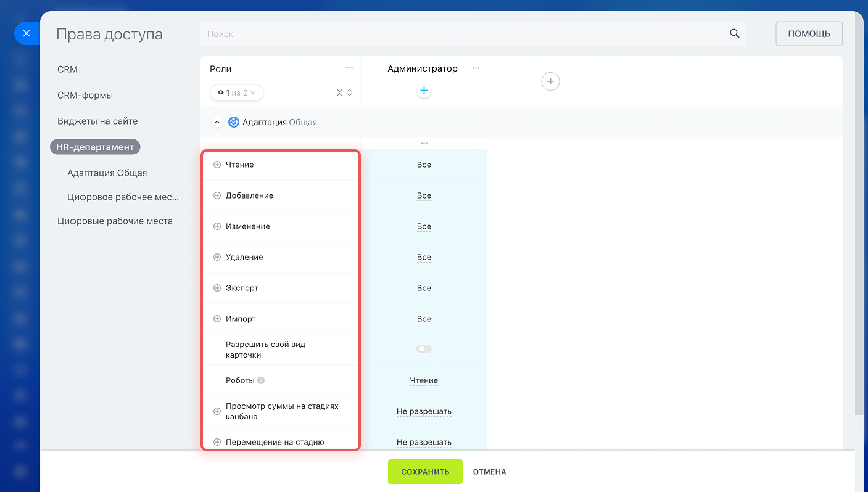Viewport: 868px width, 492px height.
Task: Click the blue plus under Администратор
Action: pyautogui.click(x=424, y=91)
